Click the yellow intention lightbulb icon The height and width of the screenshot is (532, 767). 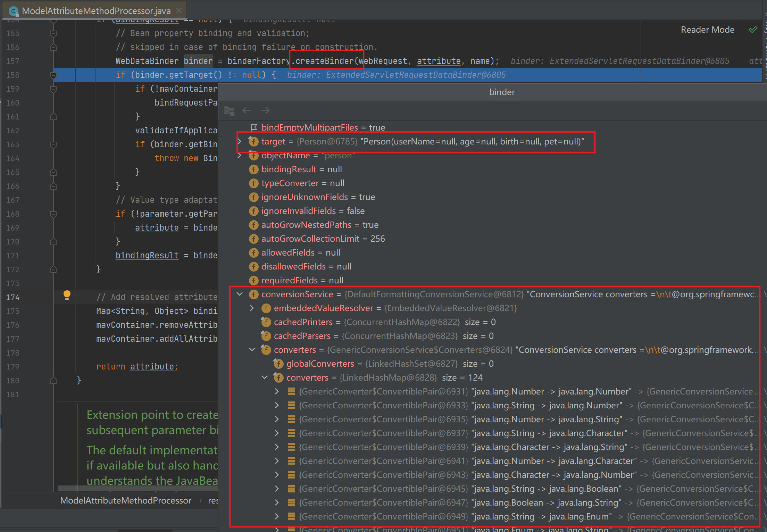pyautogui.click(x=67, y=295)
